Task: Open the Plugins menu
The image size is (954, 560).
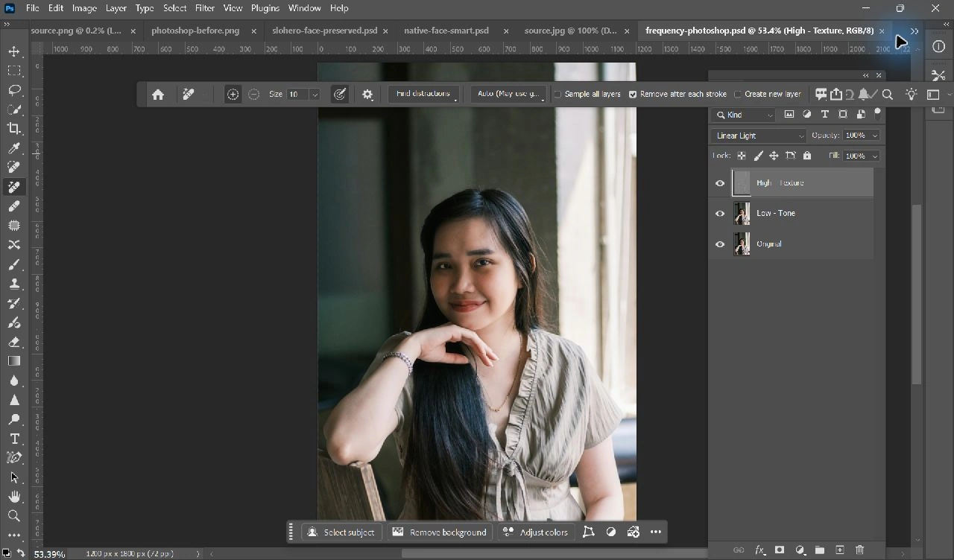Action: pyautogui.click(x=265, y=8)
